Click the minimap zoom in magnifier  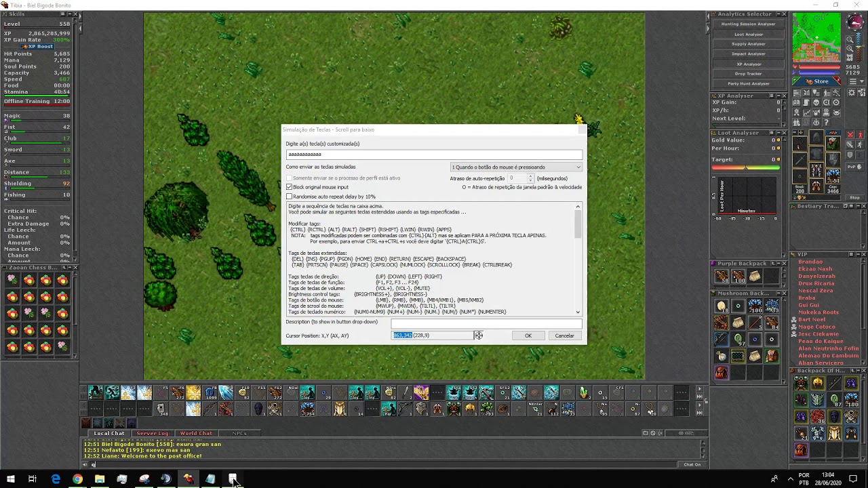[x=850, y=50]
